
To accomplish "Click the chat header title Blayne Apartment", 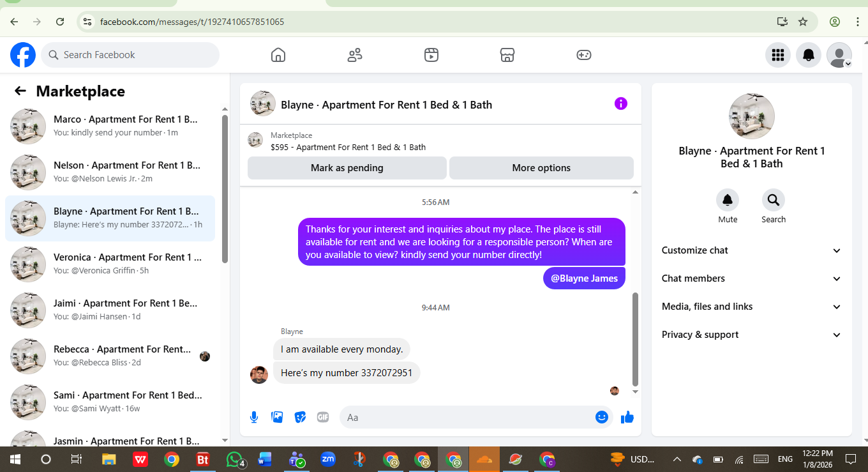I will 386,105.
